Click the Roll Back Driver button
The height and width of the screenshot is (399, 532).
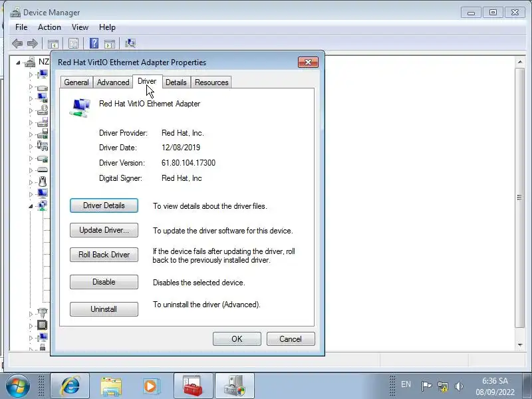click(x=104, y=255)
